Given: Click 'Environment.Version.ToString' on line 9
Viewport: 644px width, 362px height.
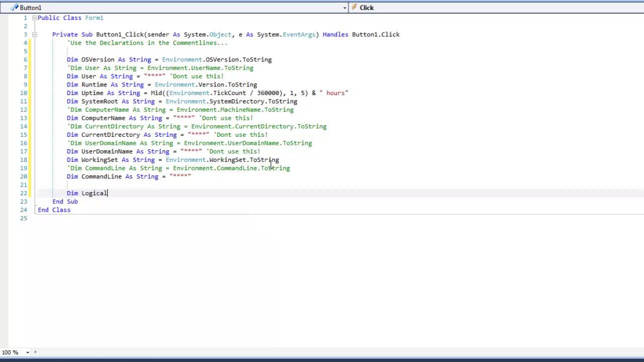Looking at the screenshot, I should coord(206,84).
